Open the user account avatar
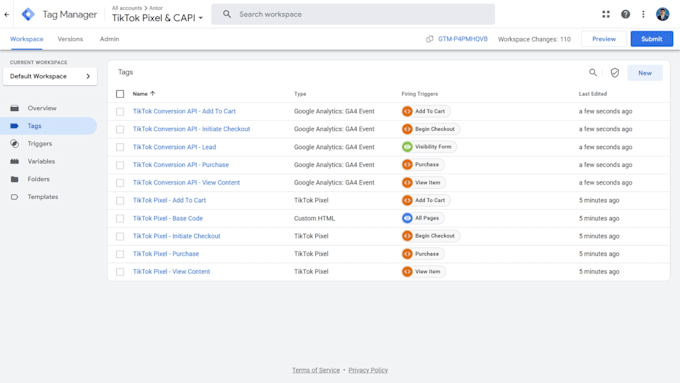Image resolution: width=680 pixels, height=383 pixels. coord(662,14)
